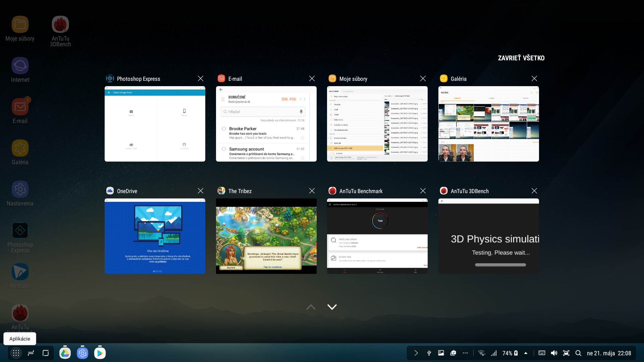644x362 pixels.
Task: Click the volume speaker icon
Action: click(x=554, y=353)
